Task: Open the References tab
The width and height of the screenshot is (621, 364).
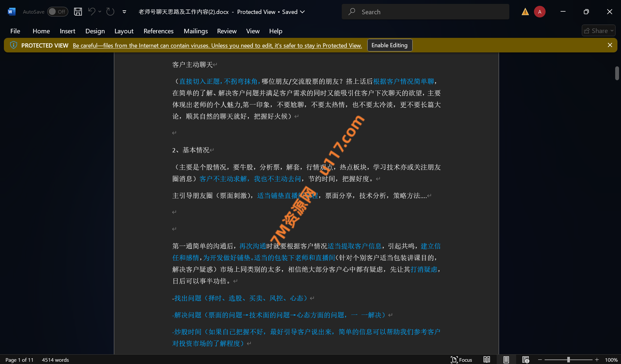Action: [x=158, y=31]
